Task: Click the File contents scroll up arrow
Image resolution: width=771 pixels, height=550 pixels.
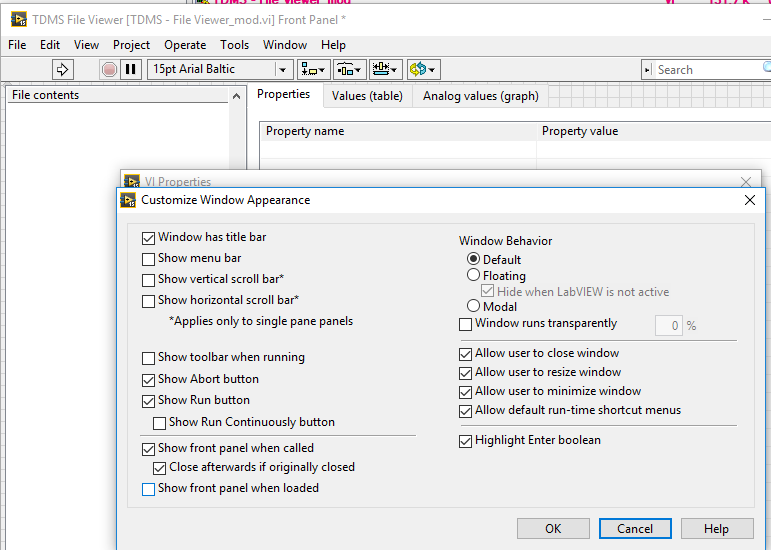Action: (x=237, y=96)
